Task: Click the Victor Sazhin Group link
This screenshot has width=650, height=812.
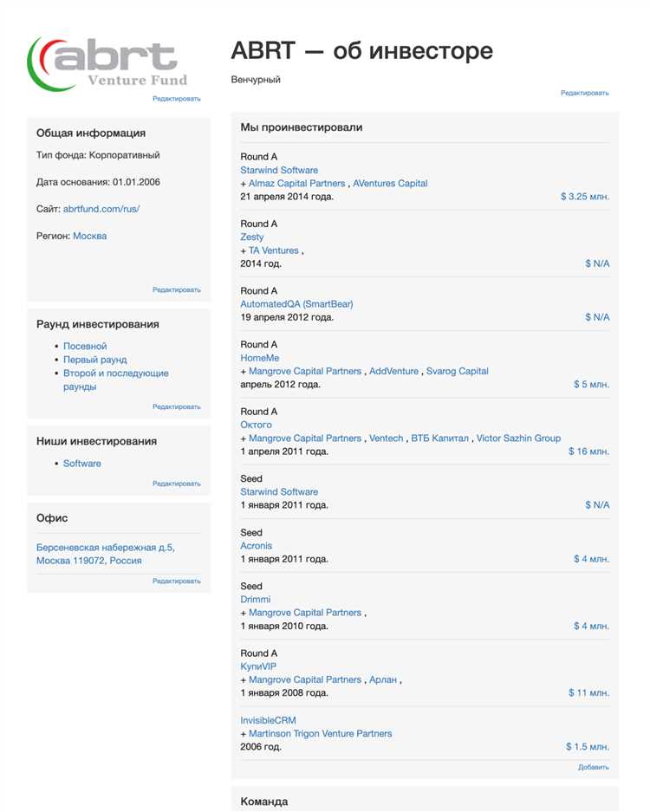Action: (518, 438)
